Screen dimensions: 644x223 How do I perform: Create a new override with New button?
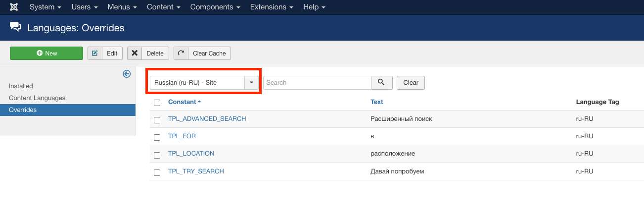pyautogui.click(x=46, y=54)
